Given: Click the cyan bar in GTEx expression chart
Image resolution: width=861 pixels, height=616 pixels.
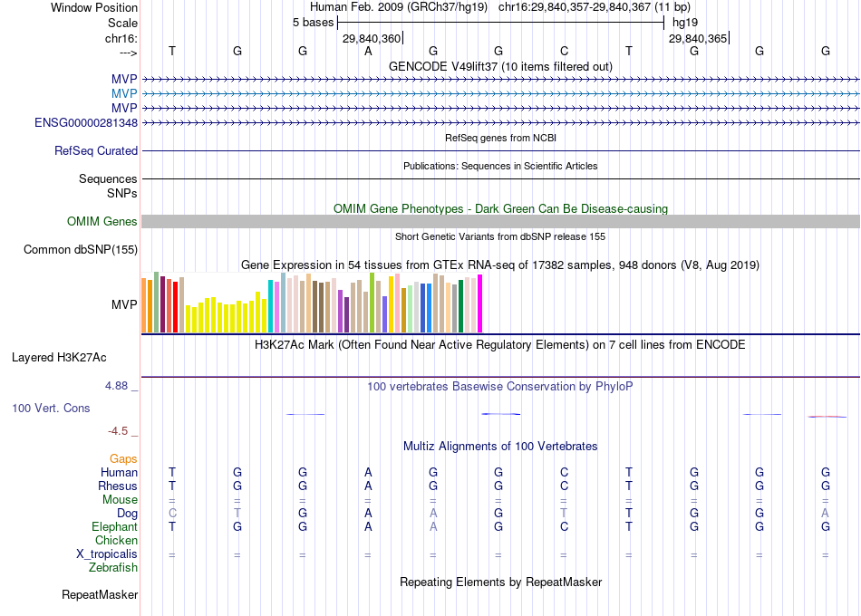Looking at the screenshot, I should [270, 306].
